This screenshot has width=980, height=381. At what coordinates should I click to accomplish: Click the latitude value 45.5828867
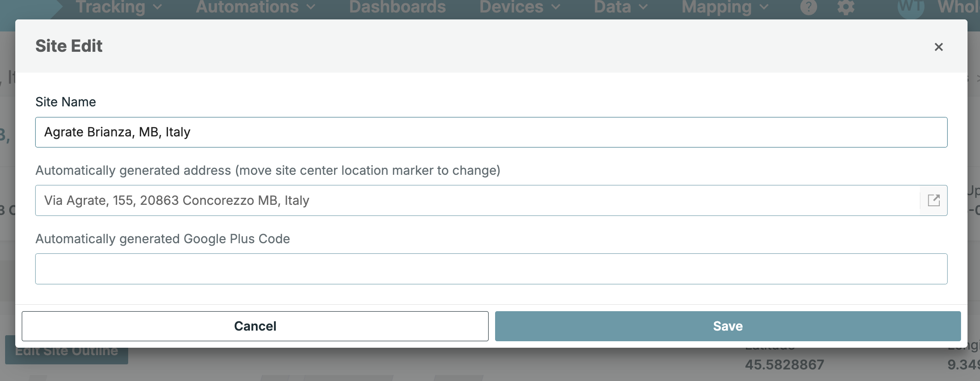coord(784,365)
